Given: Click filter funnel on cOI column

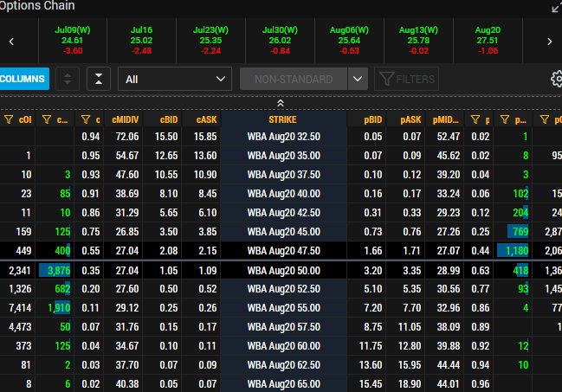Looking at the screenshot, I should tap(9, 119).
